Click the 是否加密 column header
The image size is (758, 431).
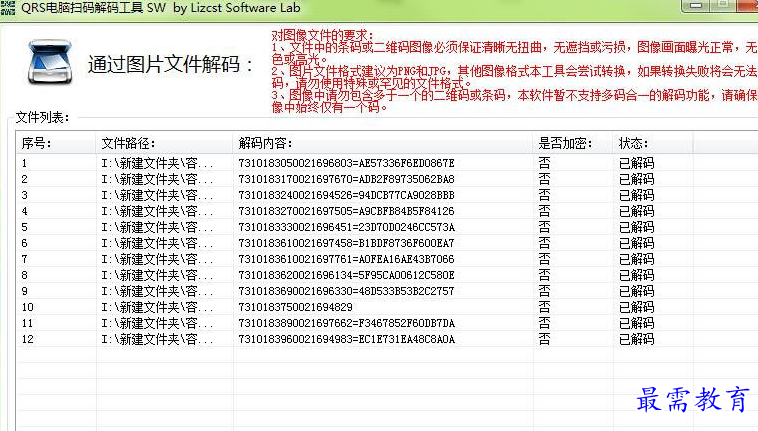pos(573,143)
